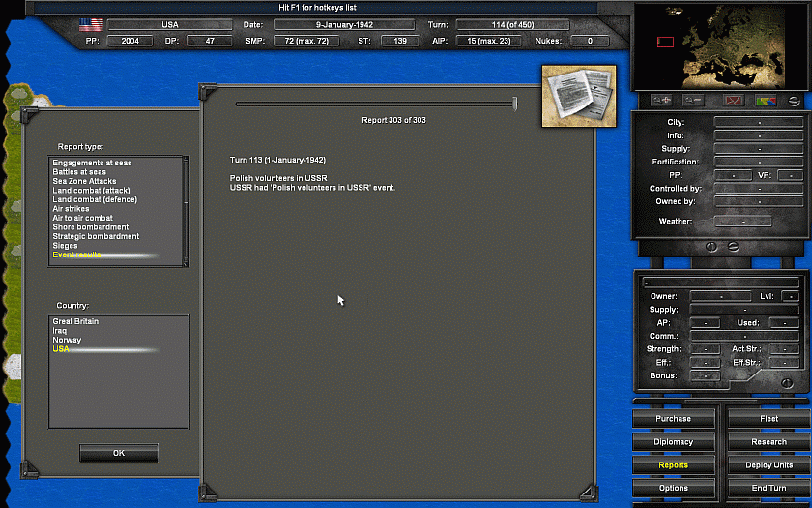Click the 'Owned by' field
Viewport: 812px width, 508px height.
coord(759,201)
